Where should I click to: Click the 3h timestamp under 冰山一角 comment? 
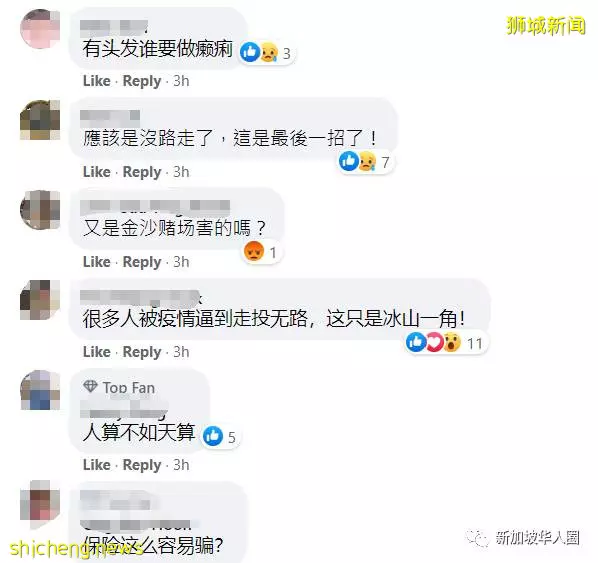tap(181, 352)
